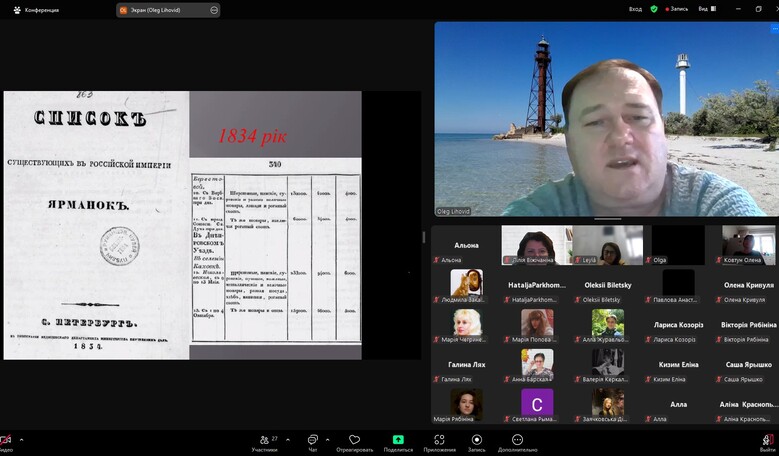Open the Чат chat panel
Image resolution: width=779 pixels, height=456 pixels.
coord(312,443)
